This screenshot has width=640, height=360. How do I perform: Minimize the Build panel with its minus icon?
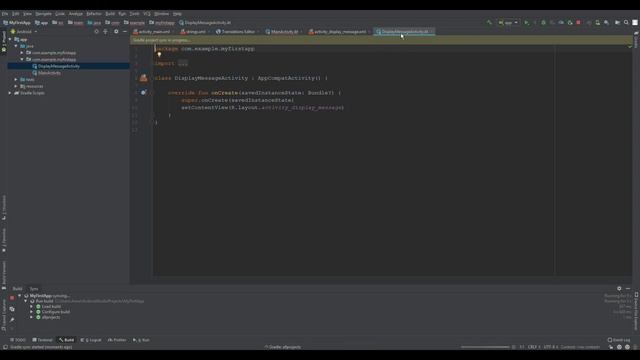628,289
